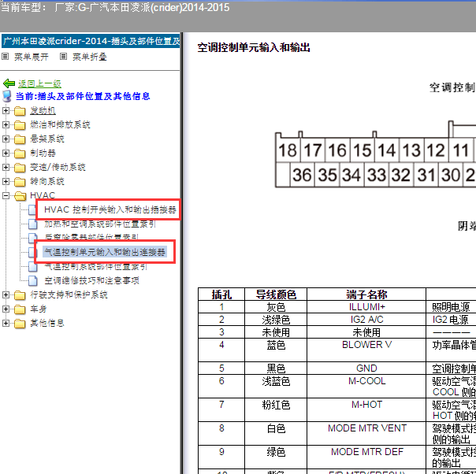Click the 当前:插头及部件位置及其他信息 heading

83,96
